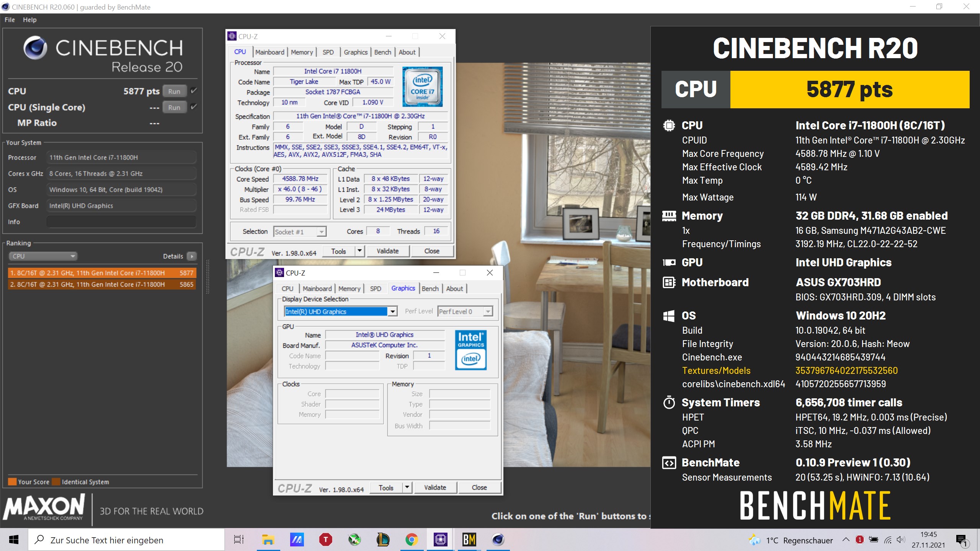Toggle the checkbox beside CPU Run
The image size is (980, 551).
click(194, 91)
